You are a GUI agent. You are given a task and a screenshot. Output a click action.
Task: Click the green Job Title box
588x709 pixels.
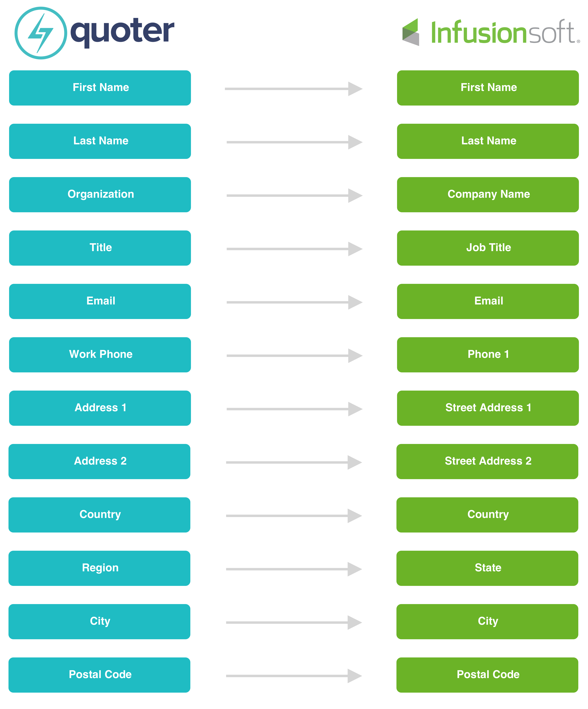coord(488,248)
